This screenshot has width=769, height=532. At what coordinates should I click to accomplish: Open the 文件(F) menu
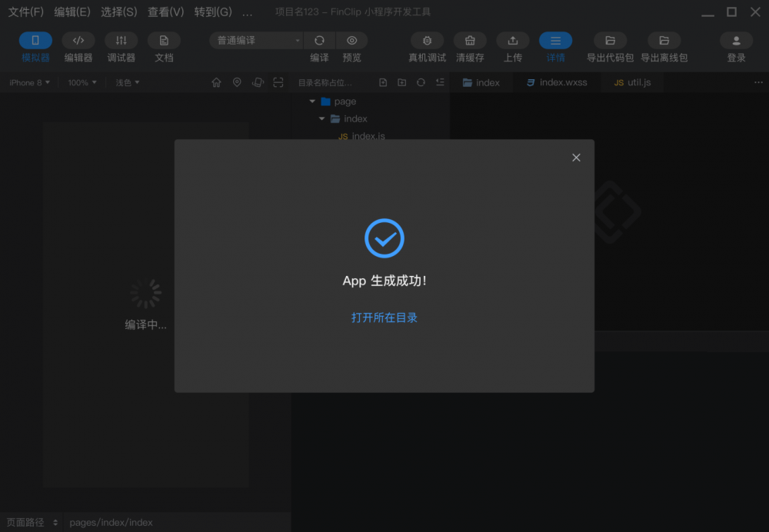point(26,12)
